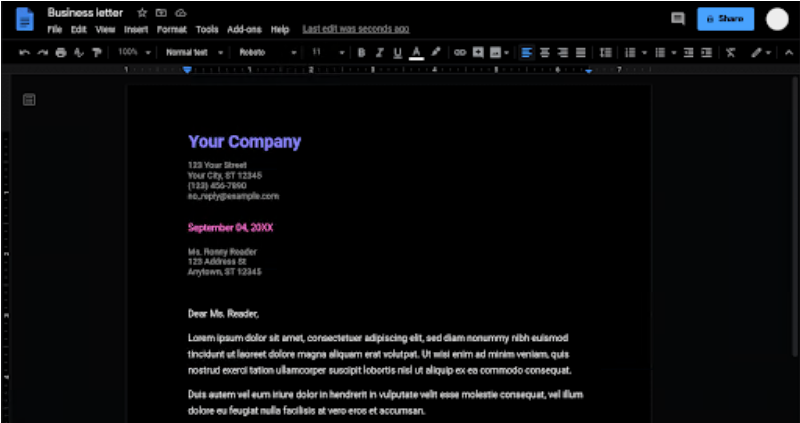Open the comment history icon
800x423 pixels.
(x=677, y=18)
